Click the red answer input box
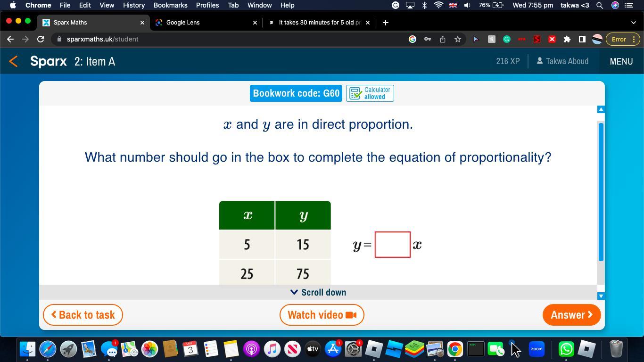Viewport: 644px width, 362px height. click(392, 245)
